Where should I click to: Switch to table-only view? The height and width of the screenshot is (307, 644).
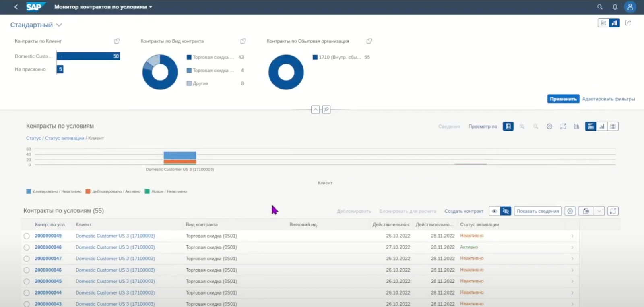(613, 127)
